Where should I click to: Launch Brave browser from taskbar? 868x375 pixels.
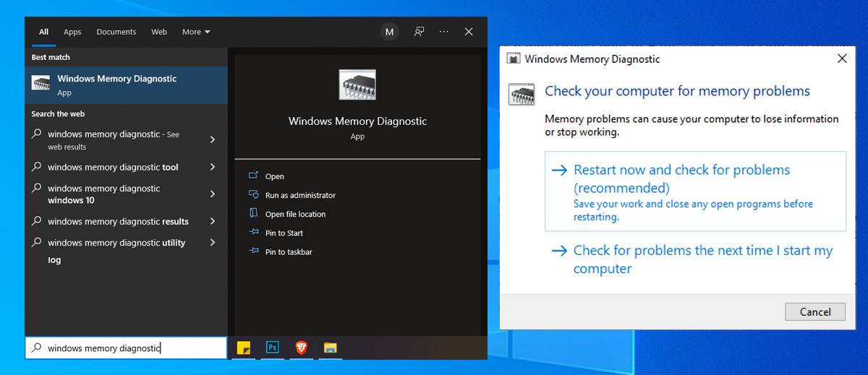coord(301,348)
